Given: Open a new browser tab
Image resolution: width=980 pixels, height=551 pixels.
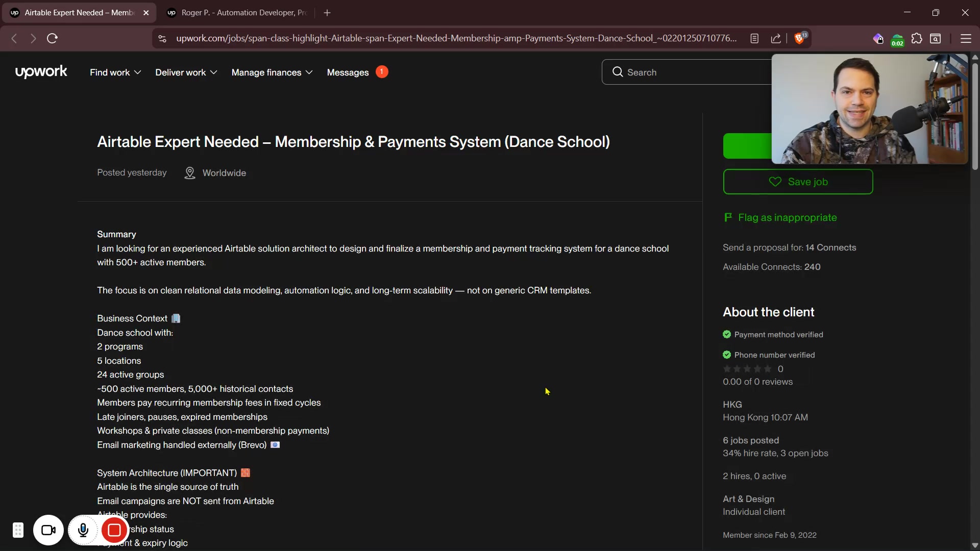Looking at the screenshot, I should (327, 13).
